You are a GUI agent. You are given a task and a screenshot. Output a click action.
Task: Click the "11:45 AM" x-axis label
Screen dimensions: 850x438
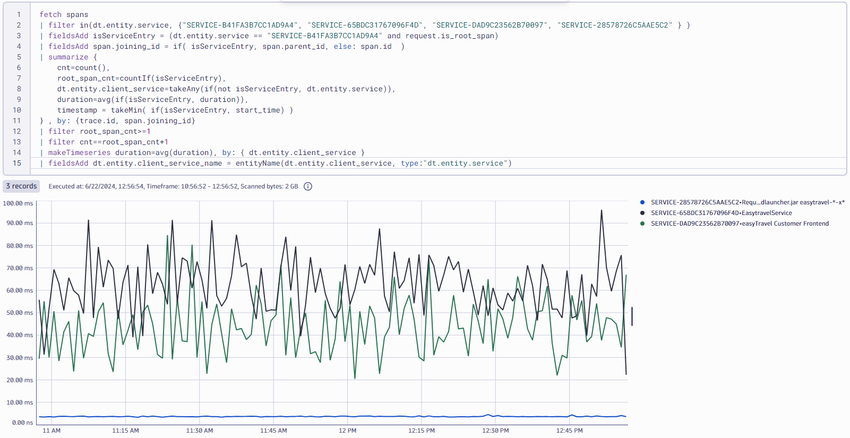coord(273,430)
